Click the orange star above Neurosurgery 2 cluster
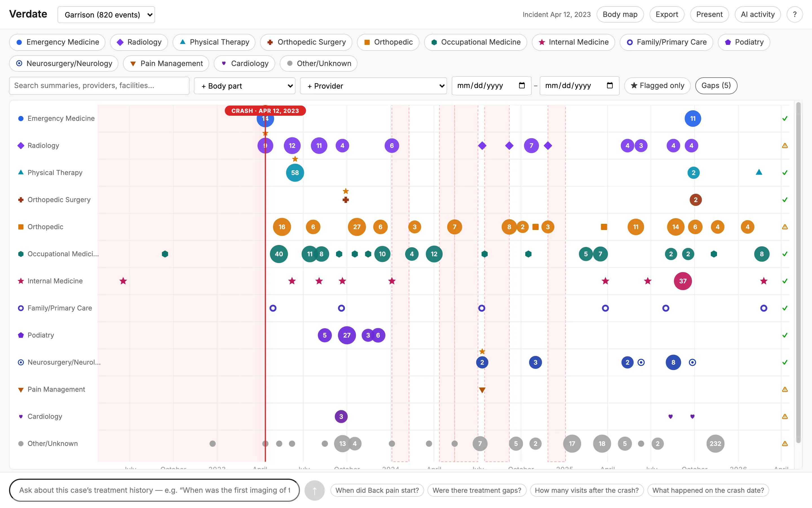 click(482, 351)
